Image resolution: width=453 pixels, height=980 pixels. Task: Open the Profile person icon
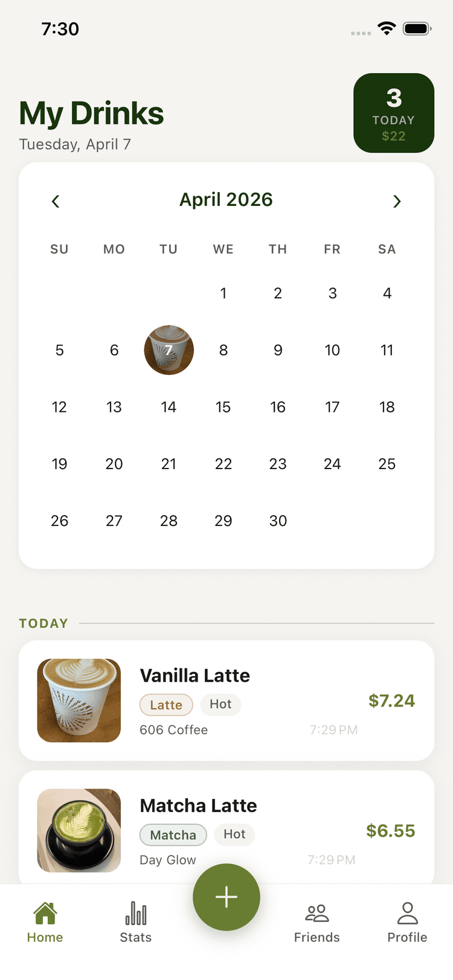click(x=407, y=914)
